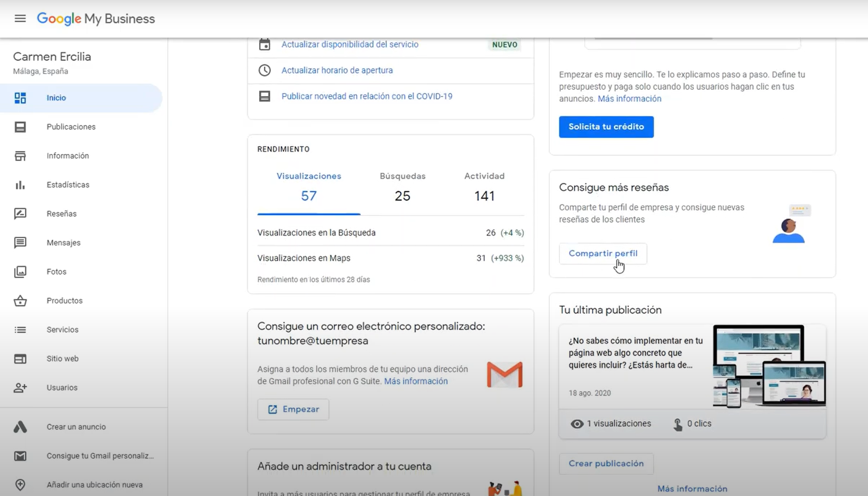Screen dimensions: 868x496
Task: Click the clock icon for opening hours
Action: point(265,70)
